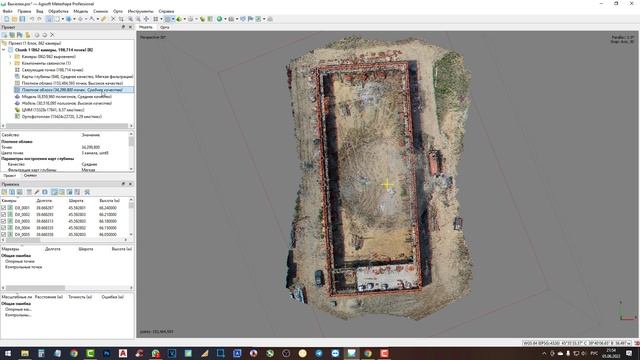640x360 pixels.
Task: Click the Remove items X icon in Project pane
Action: click(52, 35)
